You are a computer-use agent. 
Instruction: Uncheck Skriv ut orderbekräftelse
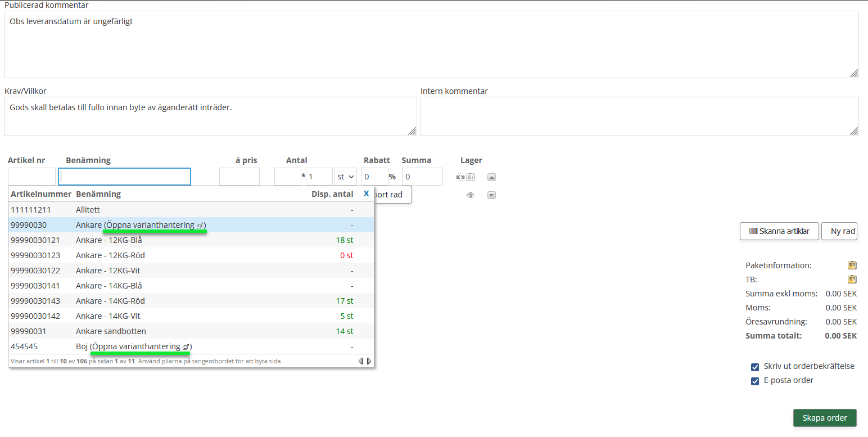(x=755, y=367)
